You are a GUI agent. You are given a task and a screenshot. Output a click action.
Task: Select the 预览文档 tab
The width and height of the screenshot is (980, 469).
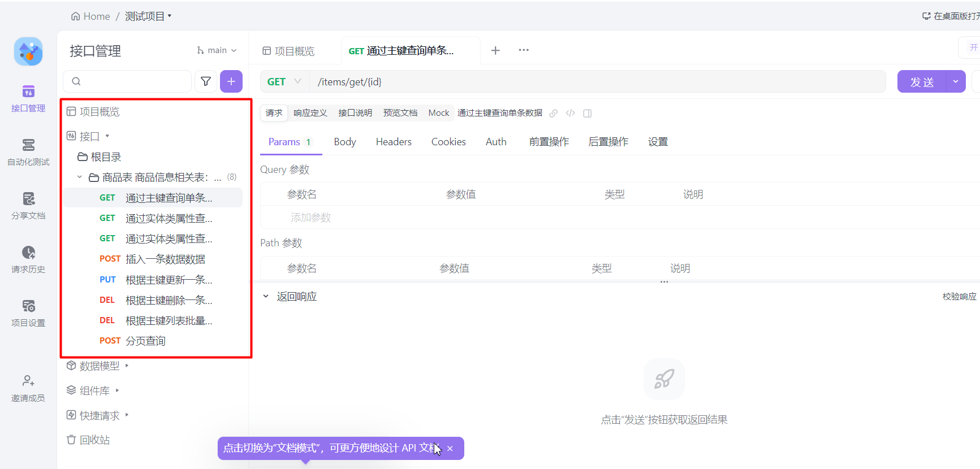point(400,113)
